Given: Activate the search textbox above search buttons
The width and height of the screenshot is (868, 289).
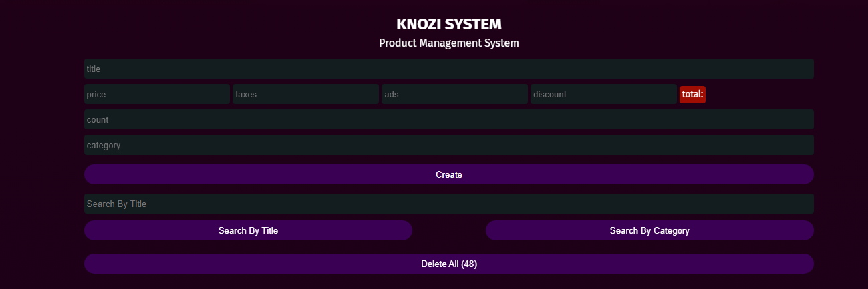Looking at the screenshot, I should coord(448,204).
